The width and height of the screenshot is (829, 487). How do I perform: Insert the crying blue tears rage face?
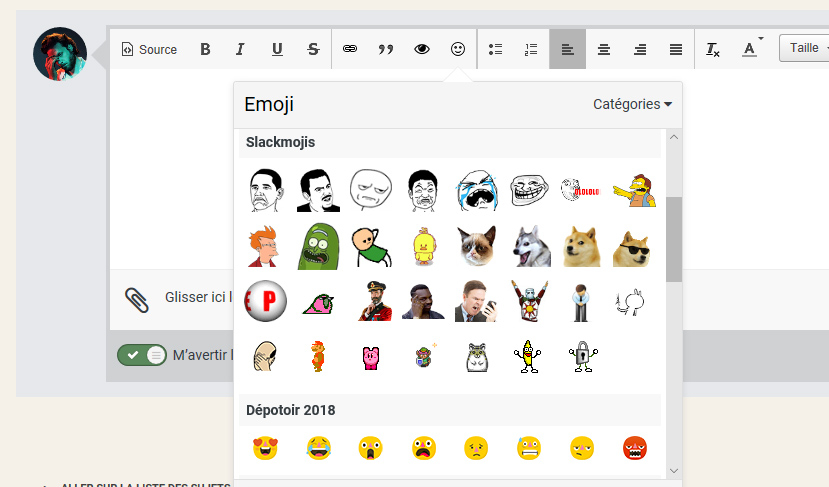[477, 190]
